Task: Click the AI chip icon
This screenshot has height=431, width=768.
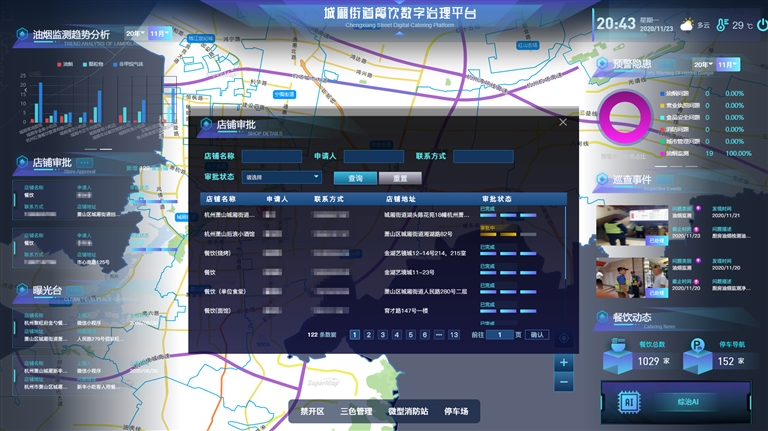Action: [x=629, y=402]
